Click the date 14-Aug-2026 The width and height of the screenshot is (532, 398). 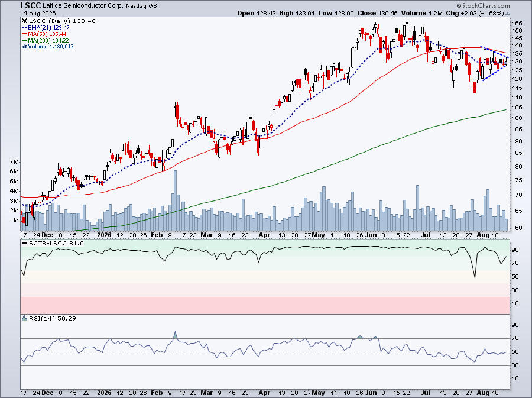click(x=37, y=13)
